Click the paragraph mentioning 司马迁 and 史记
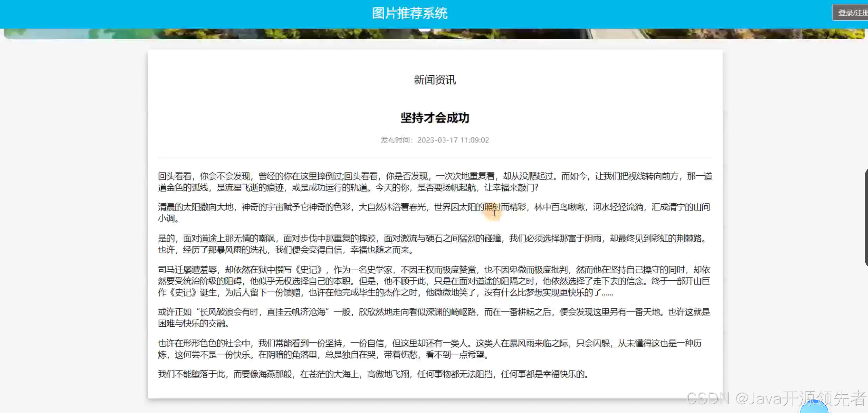Viewport: 868px width, 413px height. (x=435, y=281)
